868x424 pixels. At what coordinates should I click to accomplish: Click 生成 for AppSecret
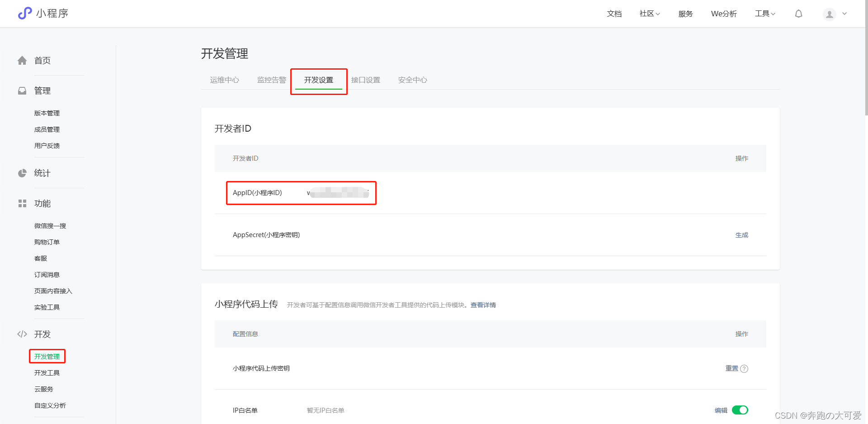(742, 235)
